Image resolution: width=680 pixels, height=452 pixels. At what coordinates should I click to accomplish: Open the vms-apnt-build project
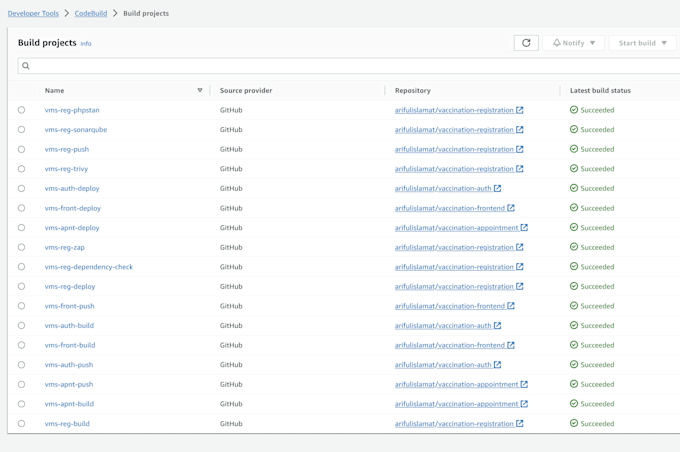coord(69,404)
